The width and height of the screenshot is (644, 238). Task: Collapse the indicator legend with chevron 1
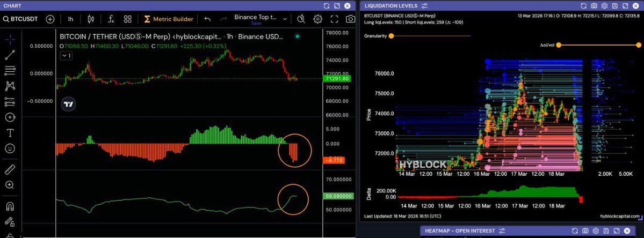point(66,56)
